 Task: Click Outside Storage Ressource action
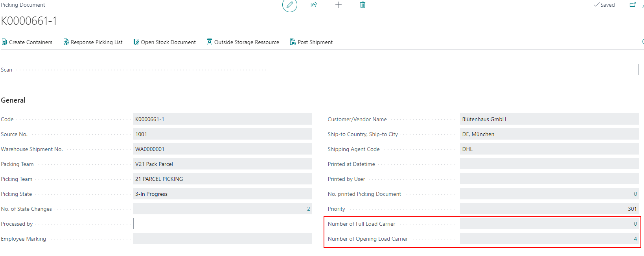click(243, 42)
